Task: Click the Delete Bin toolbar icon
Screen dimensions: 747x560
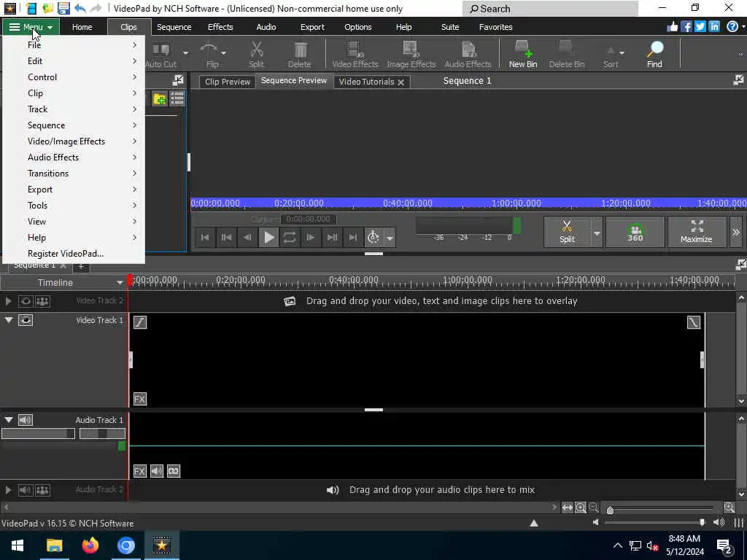Action: click(566, 54)
